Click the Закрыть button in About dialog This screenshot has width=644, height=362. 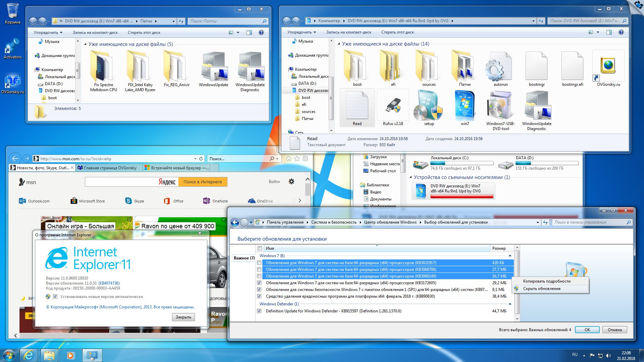point(183,317)
